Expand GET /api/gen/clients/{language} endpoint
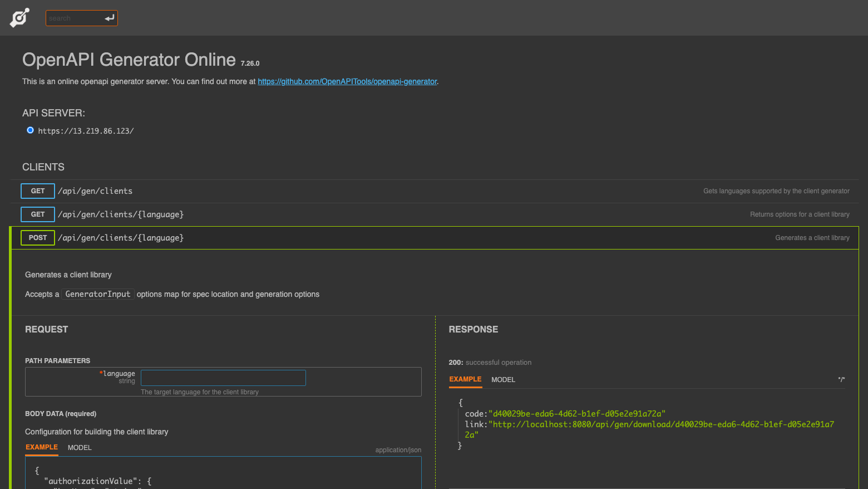This screenshot has width=868, height=489. [435, 214]
